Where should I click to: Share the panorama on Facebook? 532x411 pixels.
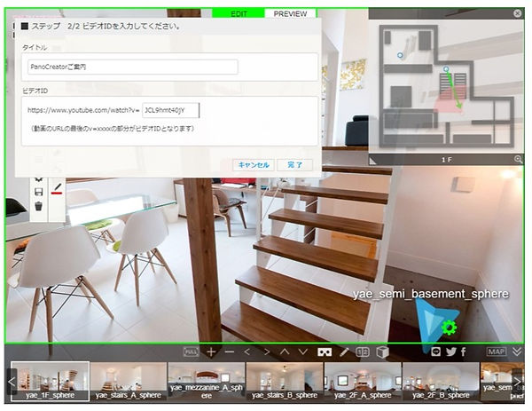[463, 352]
